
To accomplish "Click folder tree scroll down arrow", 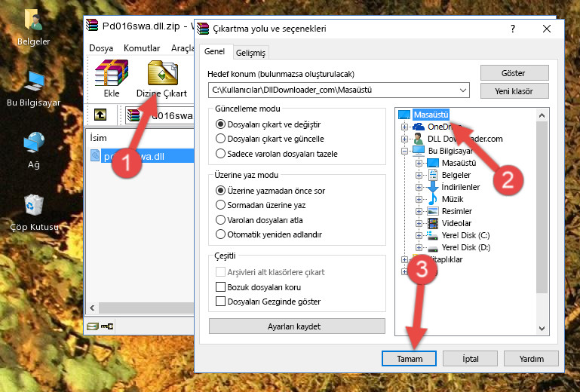I will click(x=542, y=329).
